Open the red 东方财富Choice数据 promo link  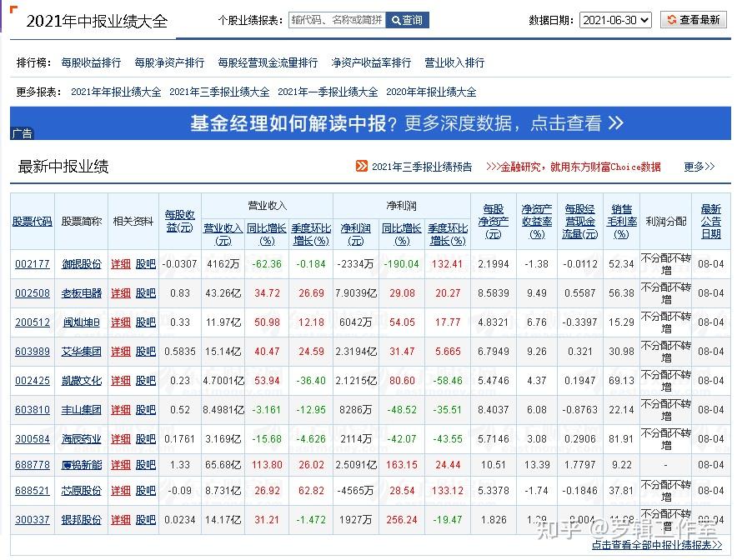[x=574, y=167]
